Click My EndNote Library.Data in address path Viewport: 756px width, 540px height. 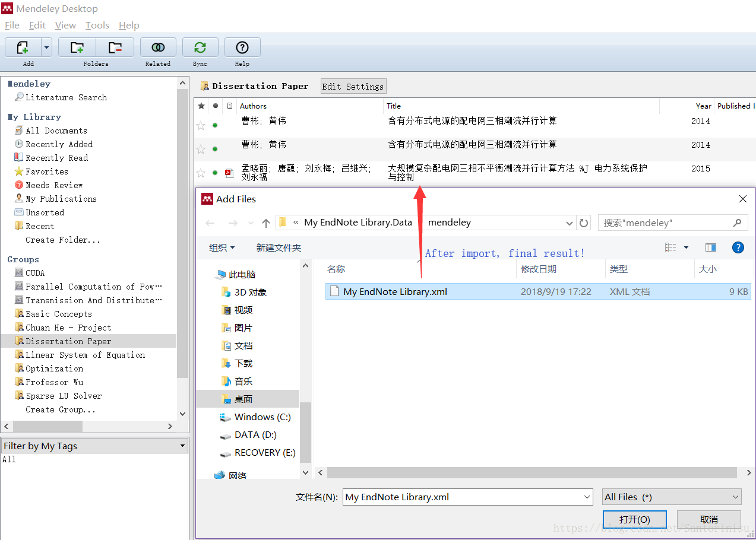pyautogui.click(x=358, y=223)
